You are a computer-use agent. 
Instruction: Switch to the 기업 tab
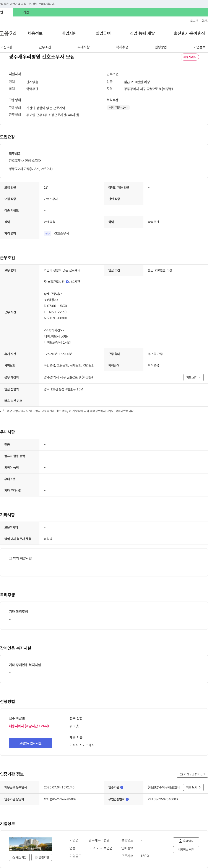click(x=26, y=12)
